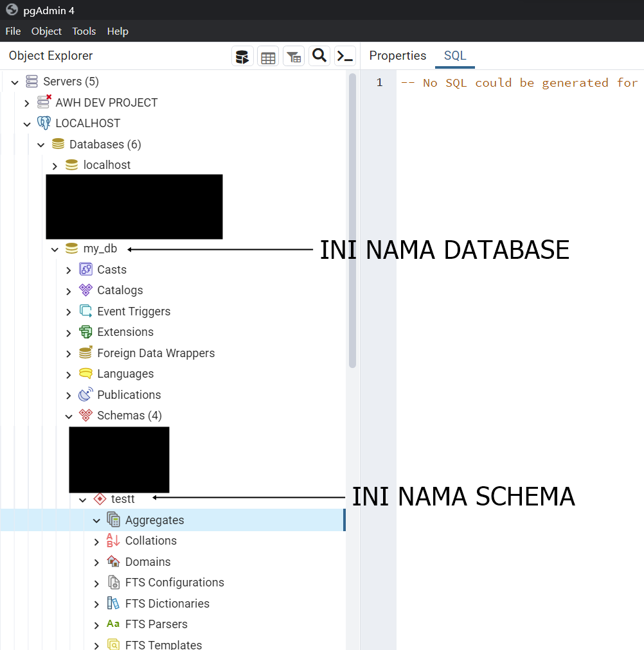Select the FTS Dictionaries label
This screenshot has width=644, height=650.
pyautogui.click(x=167, y=604)
